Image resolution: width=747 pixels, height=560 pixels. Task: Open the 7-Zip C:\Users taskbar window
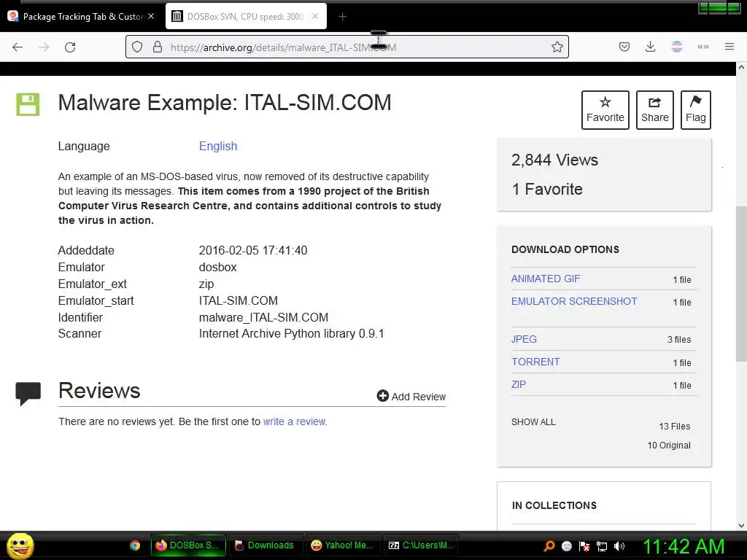point(421,545)
